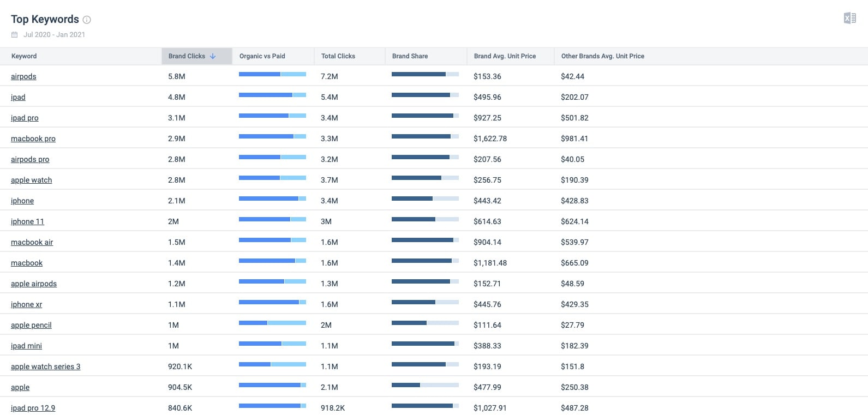Open the airpods keyword link
This screenshot has height=415, width=868.
click(23, 76)
